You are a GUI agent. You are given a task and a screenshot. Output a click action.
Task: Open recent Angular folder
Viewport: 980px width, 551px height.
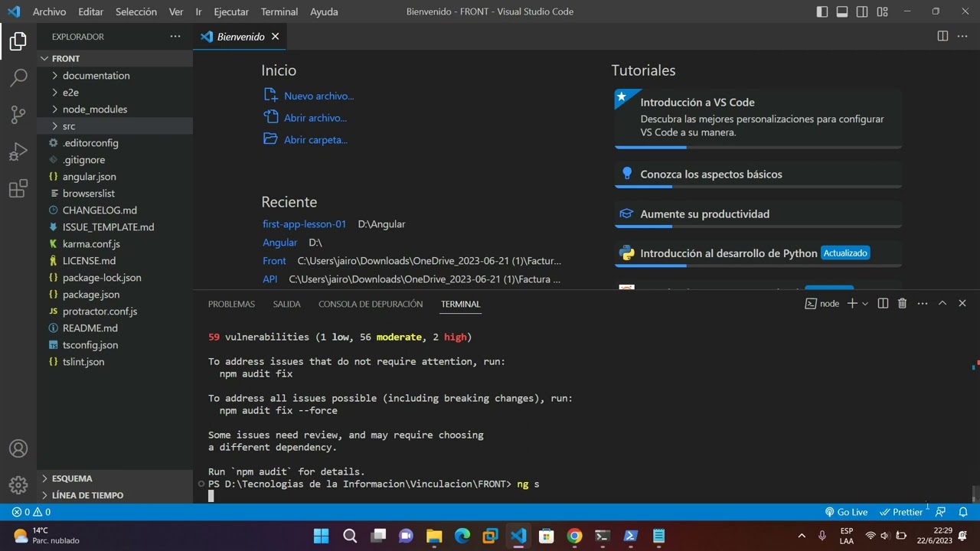pos(279,243)
